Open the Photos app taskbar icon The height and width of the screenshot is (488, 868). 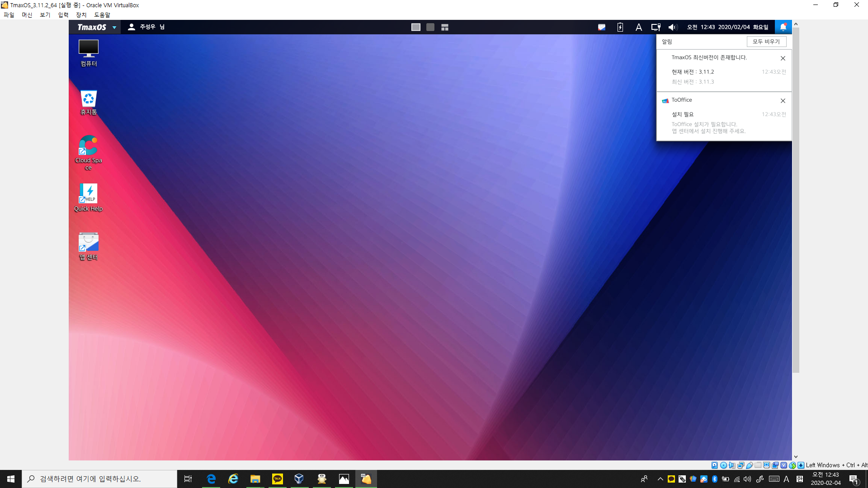tap(344, 479)
